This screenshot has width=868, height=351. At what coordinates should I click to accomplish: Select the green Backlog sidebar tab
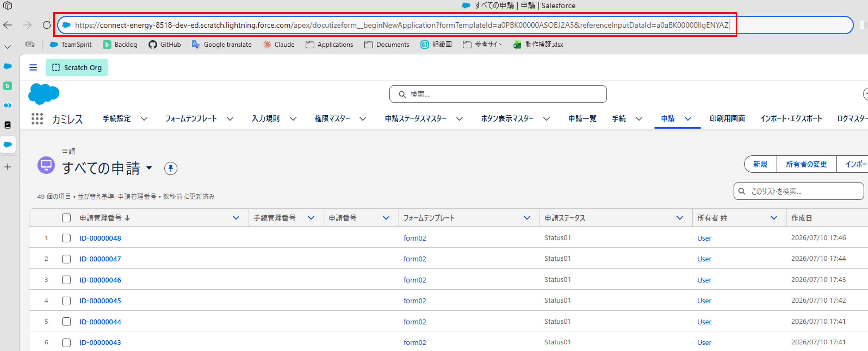coord(7,86)
